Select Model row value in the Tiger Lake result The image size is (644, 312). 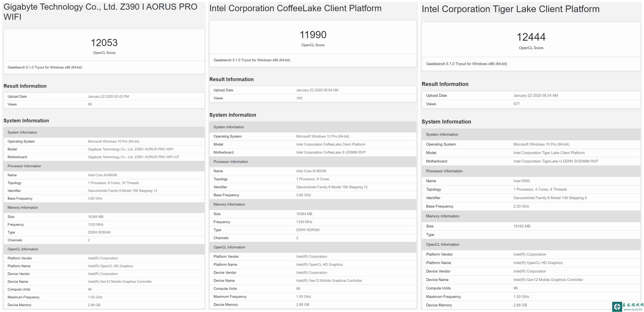[549, 153]
